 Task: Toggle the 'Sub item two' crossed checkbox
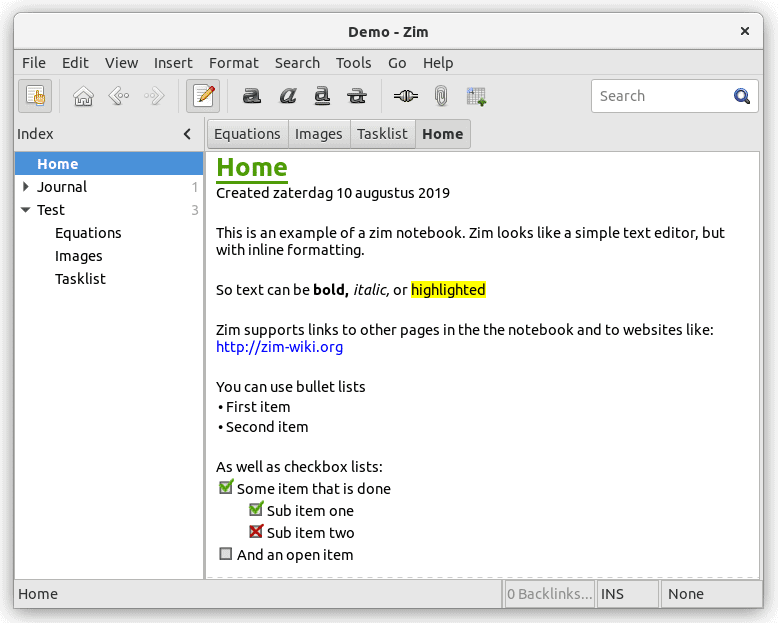click(x=256, y=531)
